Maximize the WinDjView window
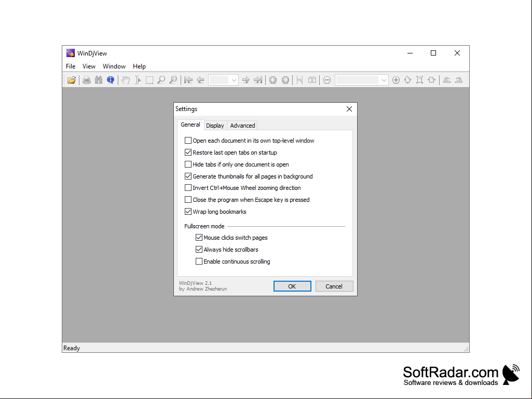This screenshot has width=532, height=399. [x=433, y=53]
